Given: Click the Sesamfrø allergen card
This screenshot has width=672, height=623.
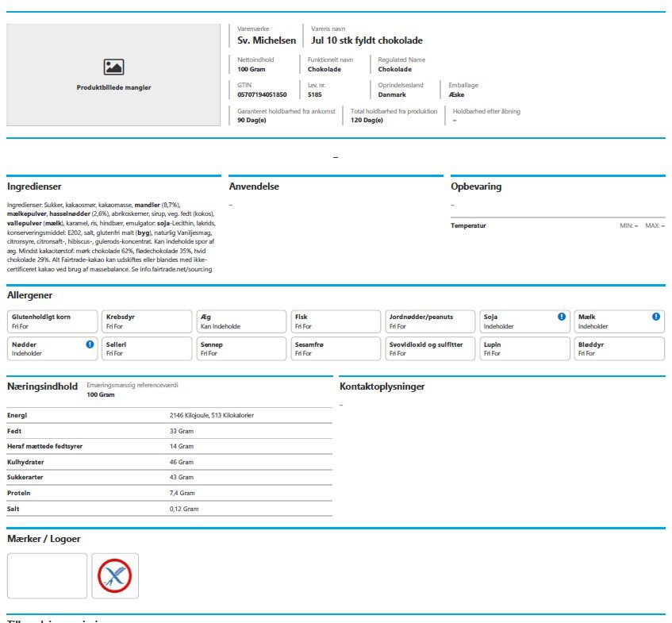Looking at the screenshot, I should [336, 349].
